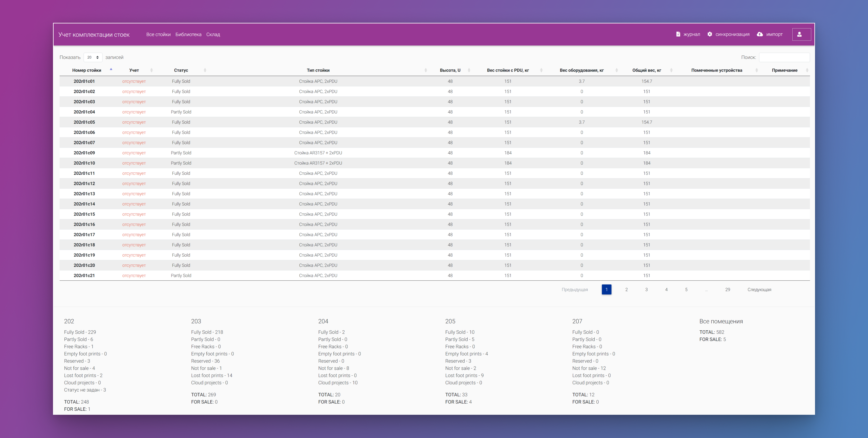Open the журнал link
Image resolution: width=868 pixels, height=438 pixels.
click(x=692, y=34)
